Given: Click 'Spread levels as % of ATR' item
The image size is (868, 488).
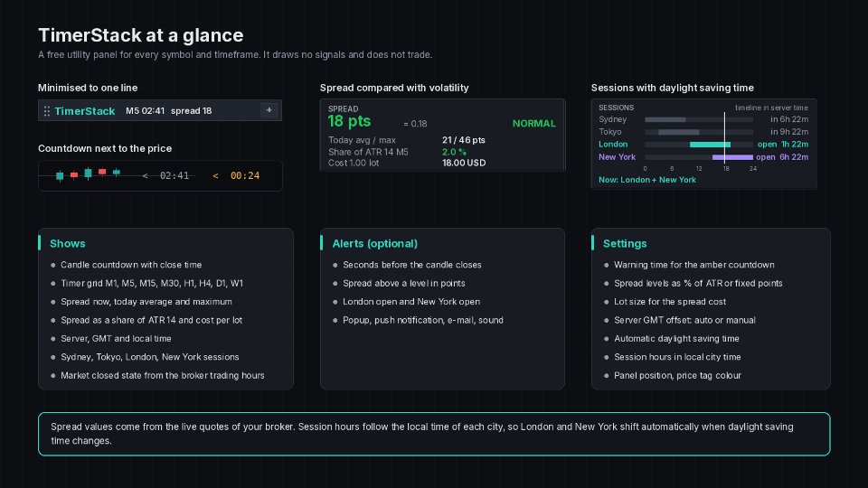Looking at the screenshot, I should click(x=698, y=283).
